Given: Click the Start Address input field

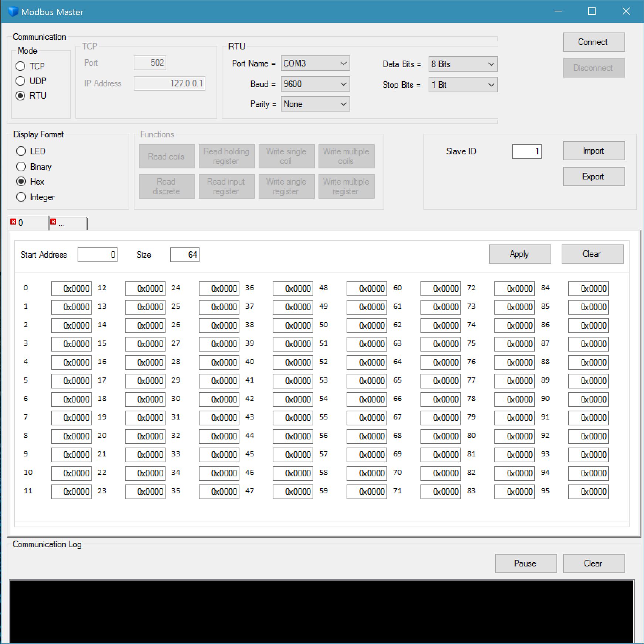Looking at the screenshot, I should tap(97, 254).
